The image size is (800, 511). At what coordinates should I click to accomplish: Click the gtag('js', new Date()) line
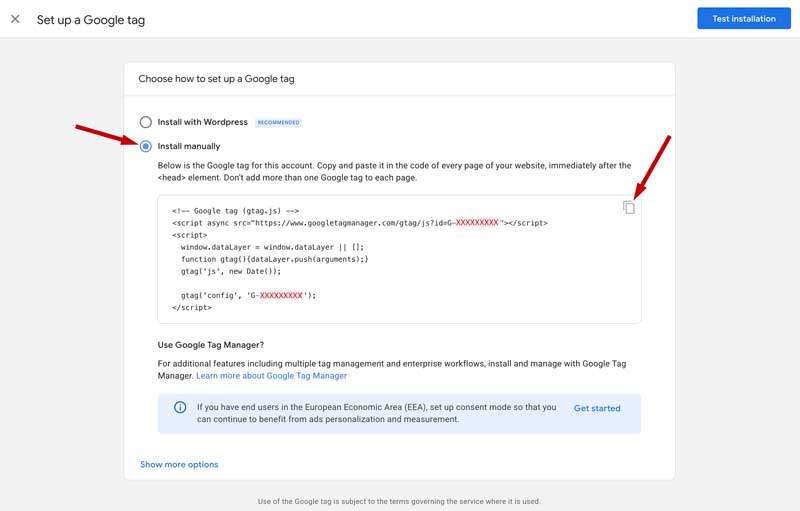[x=231, y=271]
